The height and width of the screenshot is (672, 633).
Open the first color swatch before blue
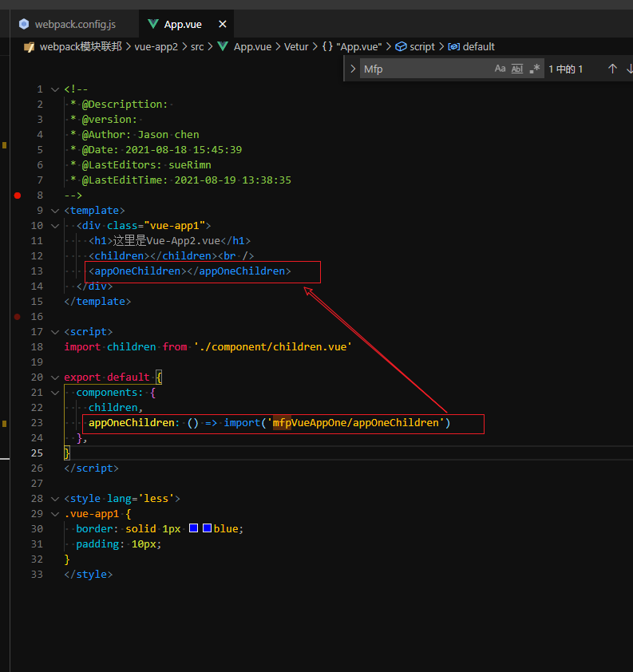click(193, 528)
